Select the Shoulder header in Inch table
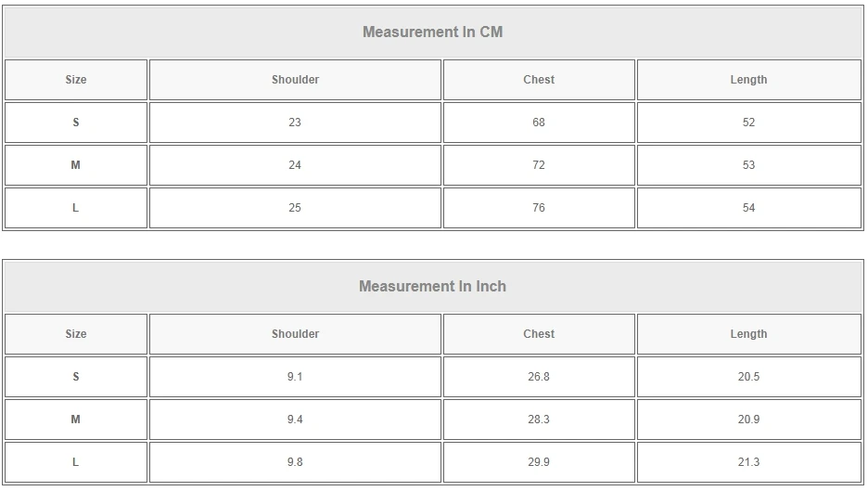The width and height of the screenshot is (868, 491). click(295, 334)
